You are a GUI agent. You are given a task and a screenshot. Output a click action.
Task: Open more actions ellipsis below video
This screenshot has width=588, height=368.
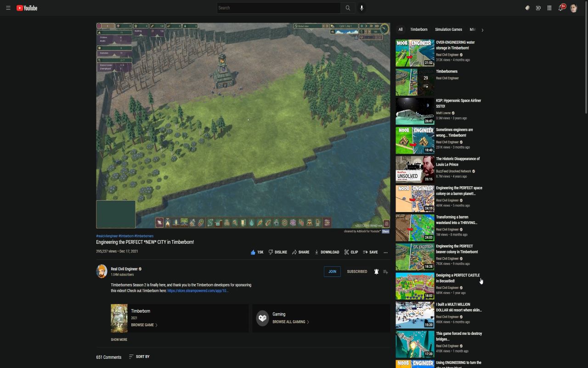pos(385,252)
